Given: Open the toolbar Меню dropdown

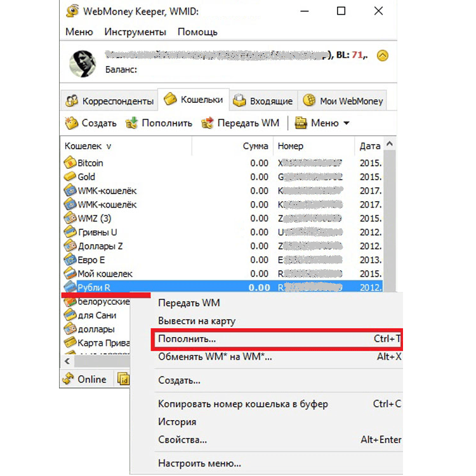Looking at the screenshot, I should point(322,123).
